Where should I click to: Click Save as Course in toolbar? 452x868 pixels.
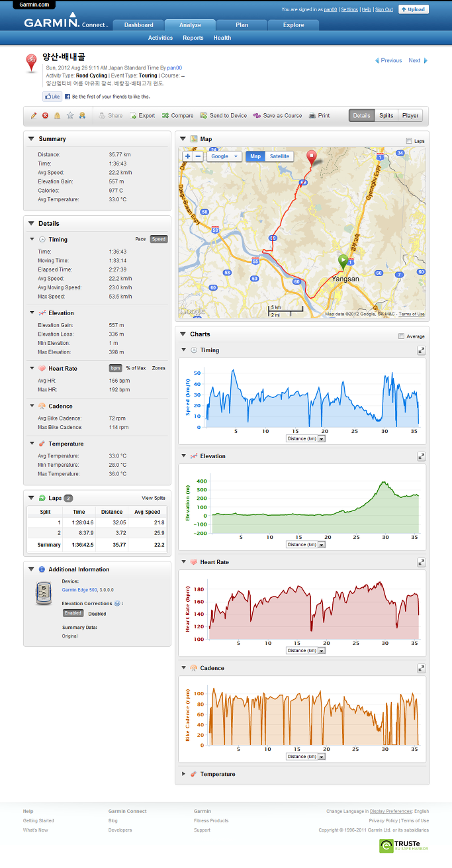click(277, 115)
